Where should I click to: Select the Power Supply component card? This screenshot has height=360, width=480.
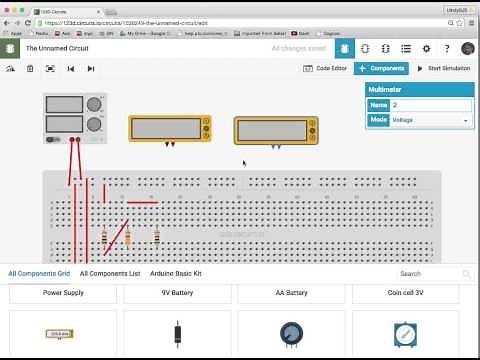click(63, 293)
